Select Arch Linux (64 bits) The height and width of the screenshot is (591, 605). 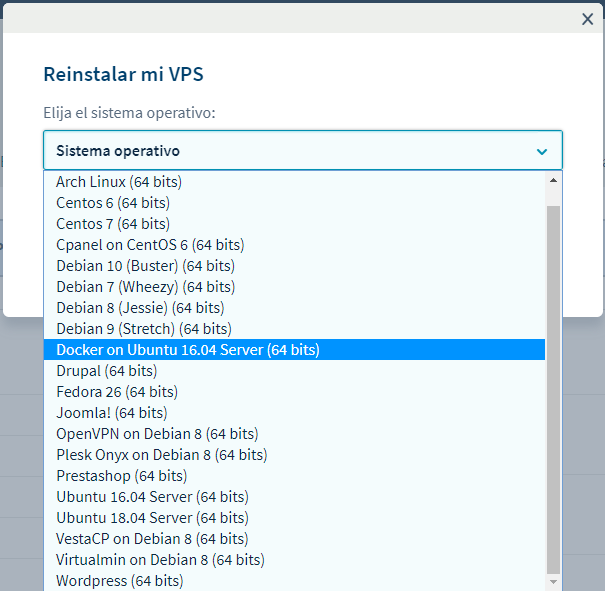point(294,182)
